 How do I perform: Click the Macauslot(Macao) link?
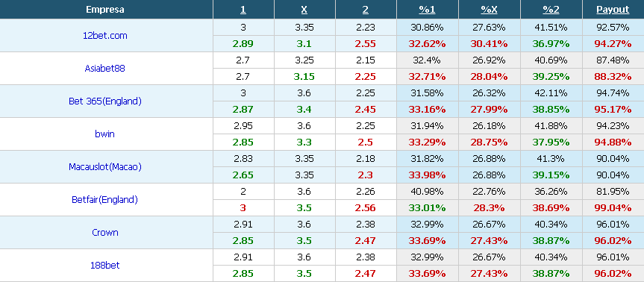tap(104, 166)
